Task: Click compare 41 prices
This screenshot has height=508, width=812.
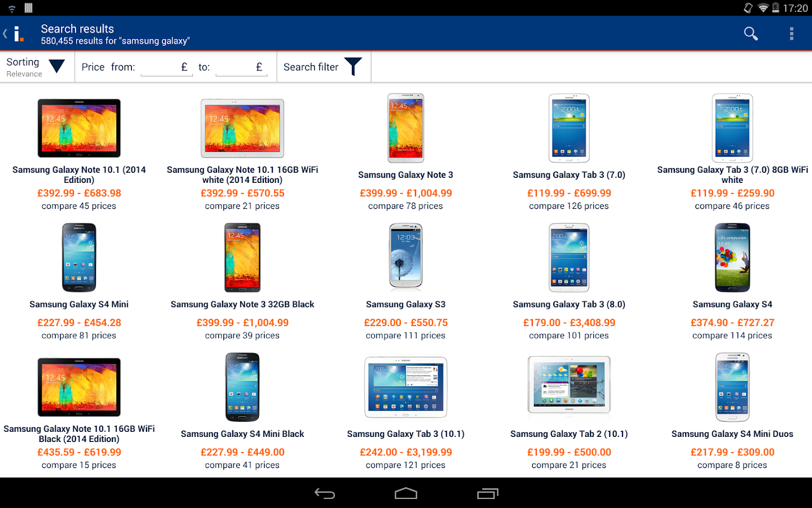Action: click(242, 465)
